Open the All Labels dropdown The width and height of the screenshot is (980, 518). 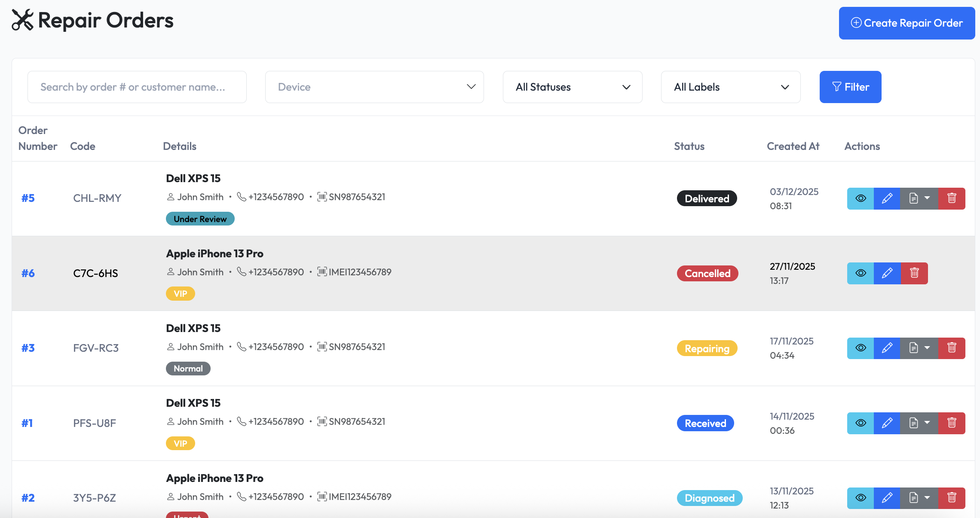point(730,87)
